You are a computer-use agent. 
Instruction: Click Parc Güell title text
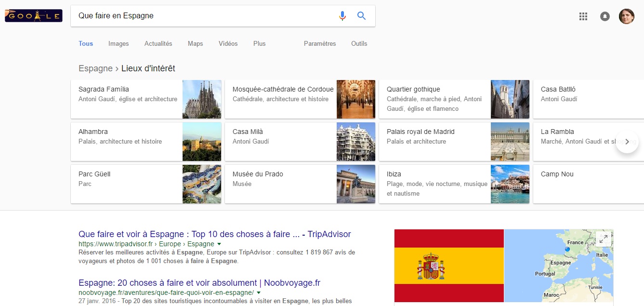pos(94,174)
